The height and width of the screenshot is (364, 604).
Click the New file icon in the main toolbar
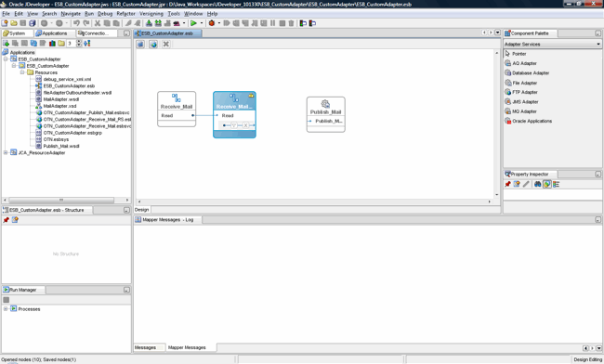5,23
